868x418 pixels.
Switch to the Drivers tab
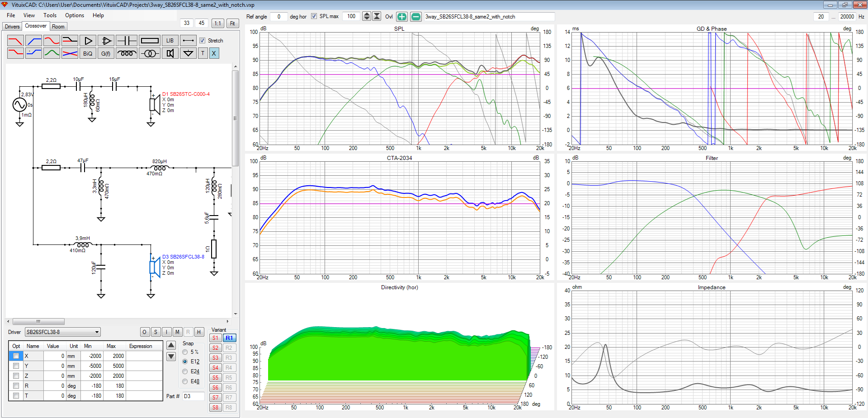tap(12, 27)
